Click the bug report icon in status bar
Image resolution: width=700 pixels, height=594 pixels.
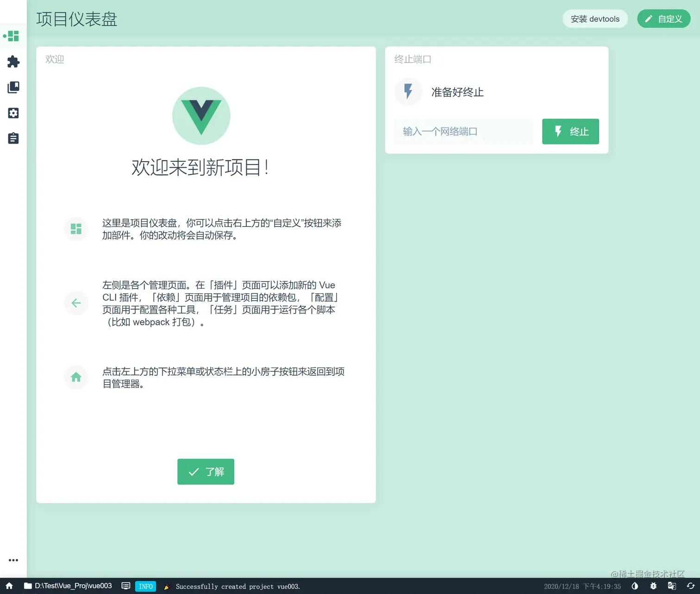coord(653,586)
